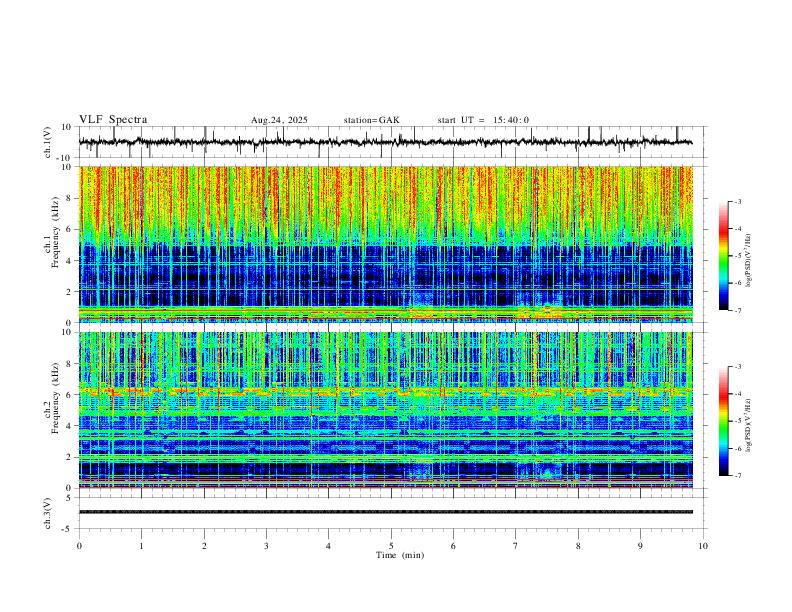Image resolution: width=792 pixels, height=612 pixels.
Task: Click time axis tick label "4"
Action: pos(328,546)
